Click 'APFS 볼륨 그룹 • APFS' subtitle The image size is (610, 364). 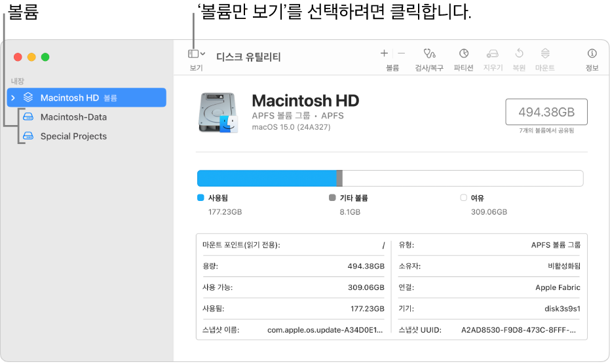[297, 115]
